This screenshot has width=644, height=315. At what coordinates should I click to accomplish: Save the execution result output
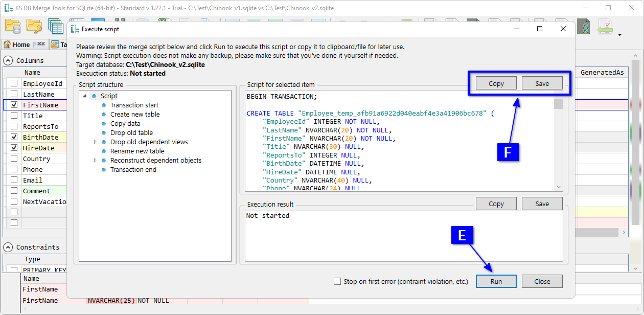pos(542,204)
